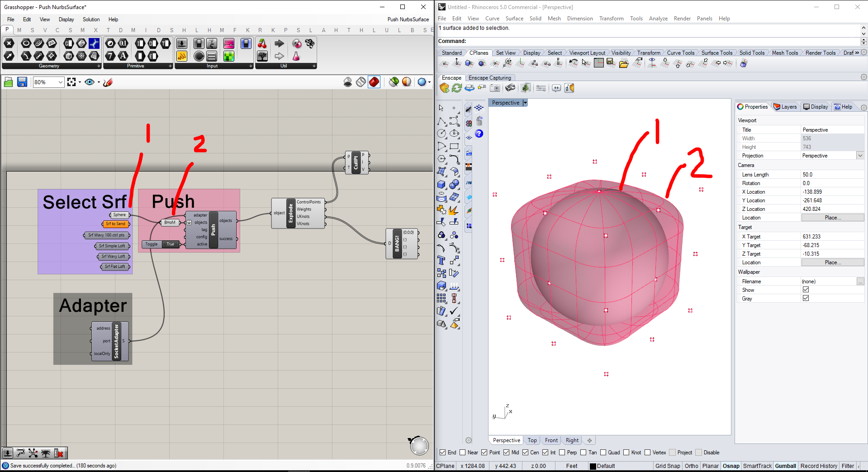Click the Enscape feedback speech bubble
Screen dimensions: 868x472
click(x=556, y=88)
